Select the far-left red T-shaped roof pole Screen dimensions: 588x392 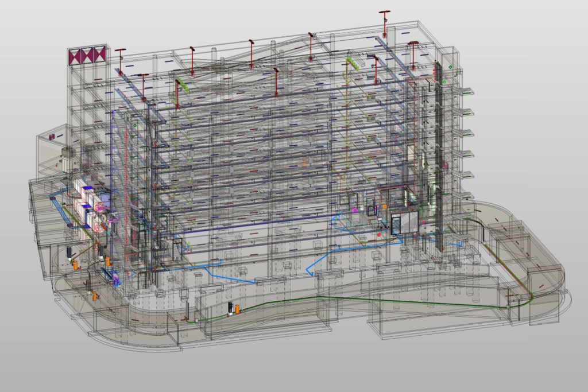point(120,53)
